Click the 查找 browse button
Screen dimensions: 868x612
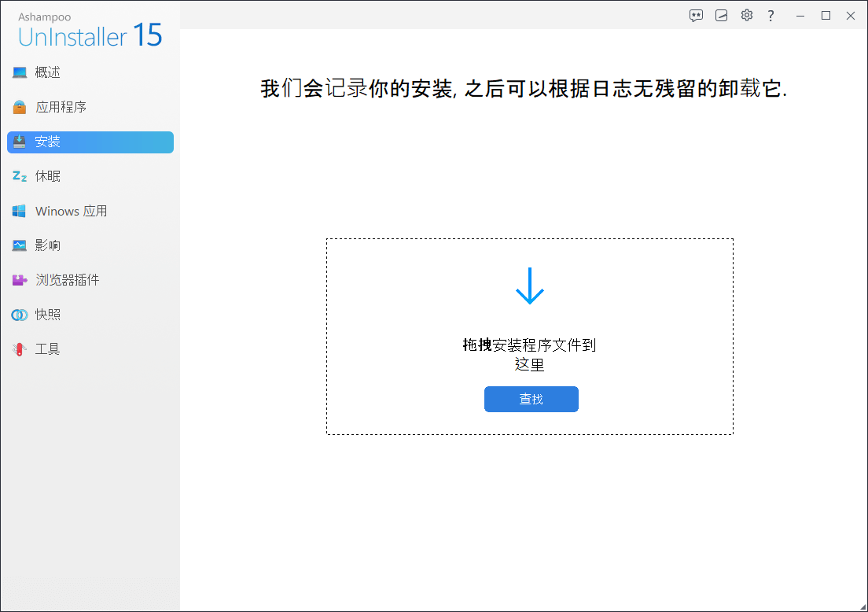pos(531,399)
